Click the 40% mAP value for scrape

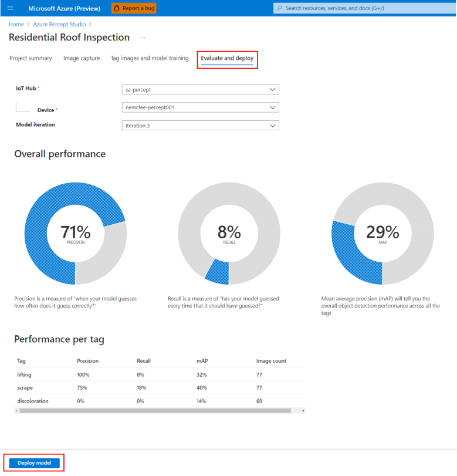[202, 387]
